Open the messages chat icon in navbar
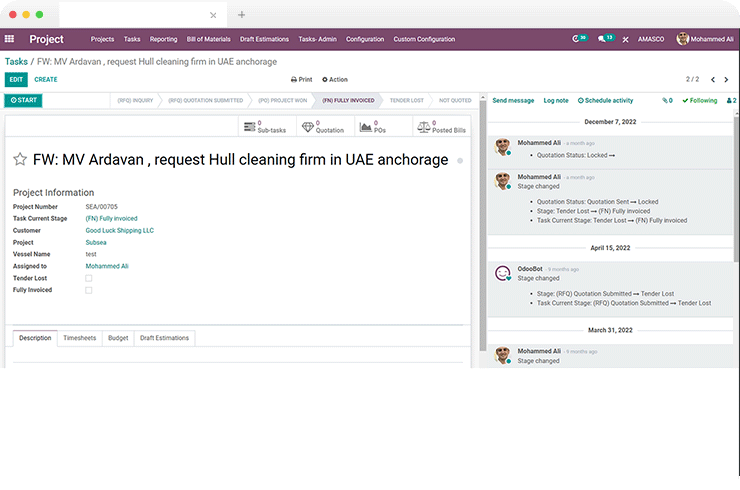Screen dimensions: 740x490 tap(606, 39)
